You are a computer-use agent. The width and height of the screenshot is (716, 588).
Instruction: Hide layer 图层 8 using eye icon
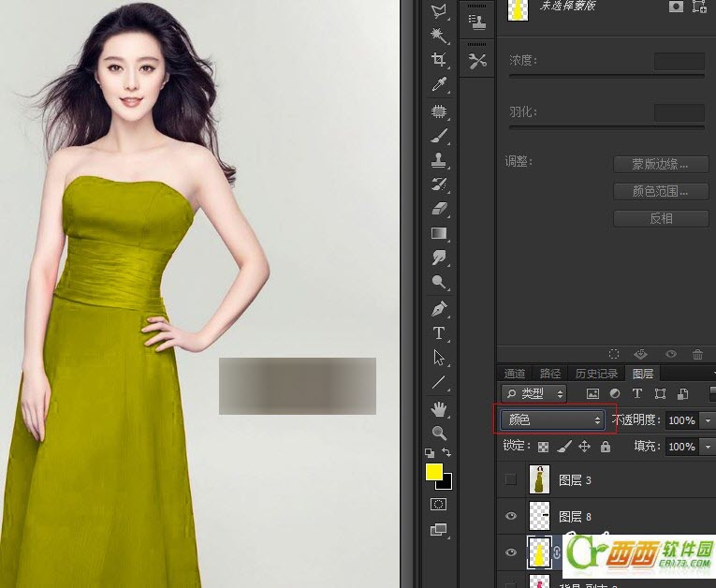pyautogui.click(x=510, y=516)
